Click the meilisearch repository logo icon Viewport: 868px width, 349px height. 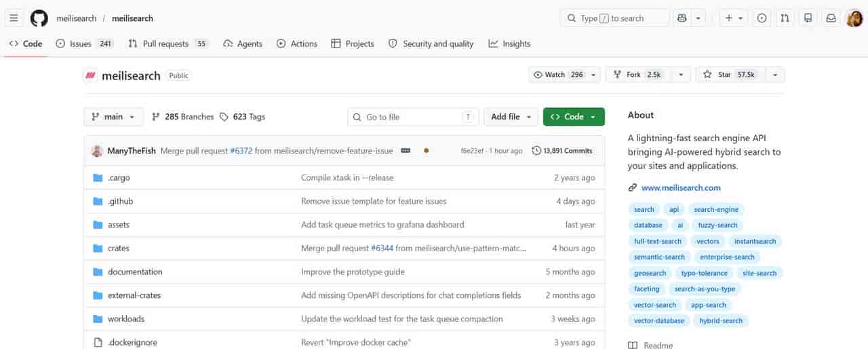90,75
